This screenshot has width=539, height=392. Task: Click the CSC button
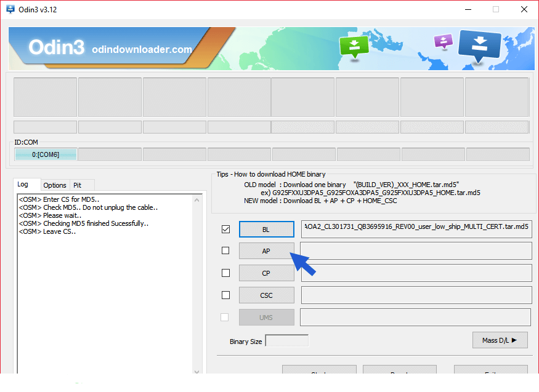(x=266, y=295)
